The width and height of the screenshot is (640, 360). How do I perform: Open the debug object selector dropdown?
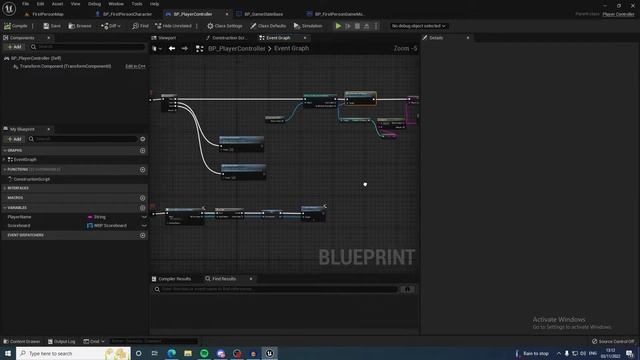point(418,26)
